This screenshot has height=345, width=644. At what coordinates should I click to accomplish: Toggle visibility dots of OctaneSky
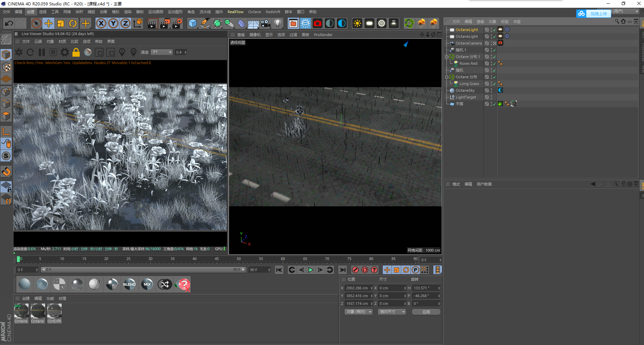(491, 90)
